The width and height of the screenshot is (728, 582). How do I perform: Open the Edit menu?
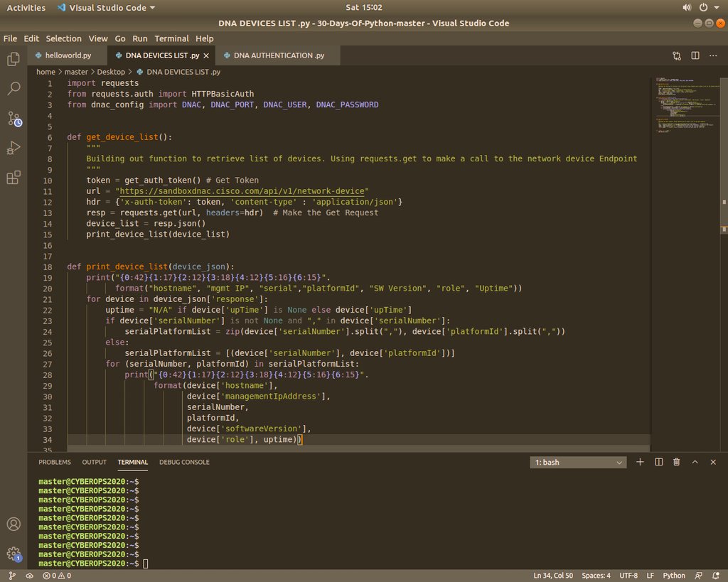[31, 38]
